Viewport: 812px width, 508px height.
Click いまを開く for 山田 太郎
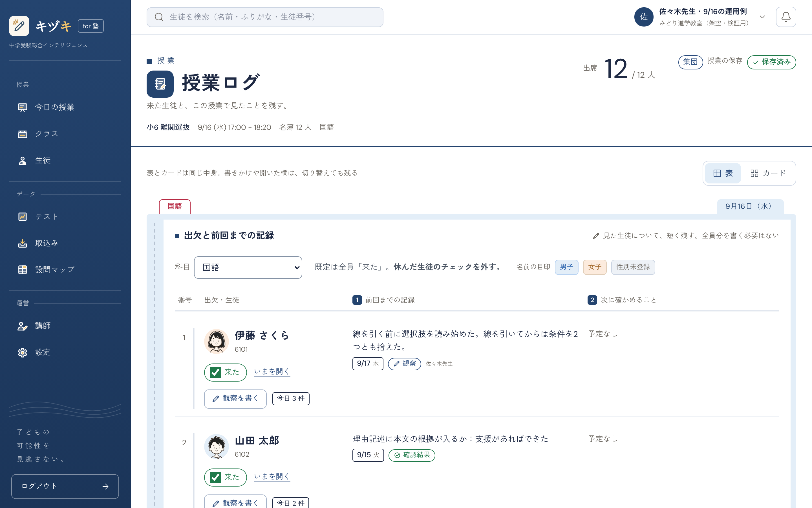[x=272, y=476]
